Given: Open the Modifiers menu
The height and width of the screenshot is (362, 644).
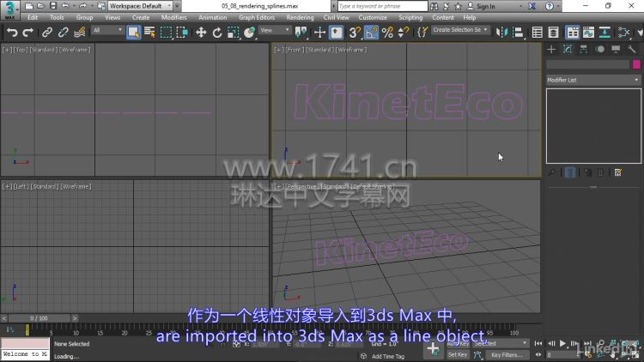Looking at the screenshot, I should coord(173,18).
